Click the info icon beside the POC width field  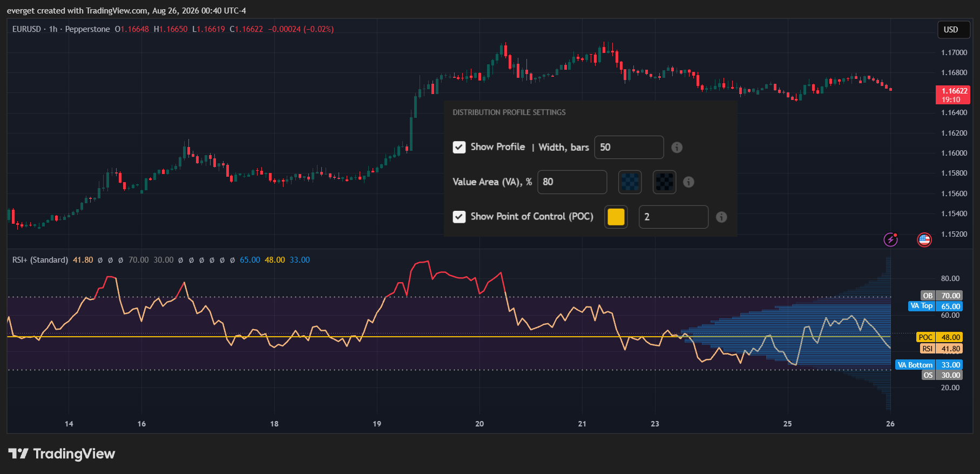pos(721,217)
